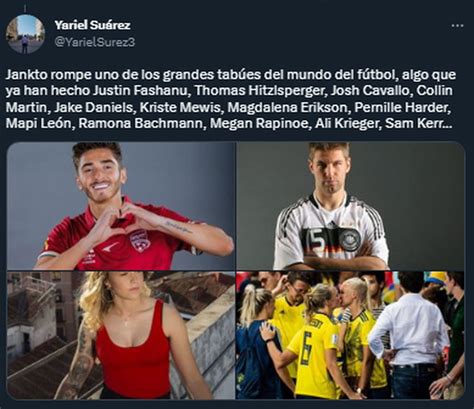
Task: Click the name Mapi León in tweet
Action: click(x=38, y=124)
